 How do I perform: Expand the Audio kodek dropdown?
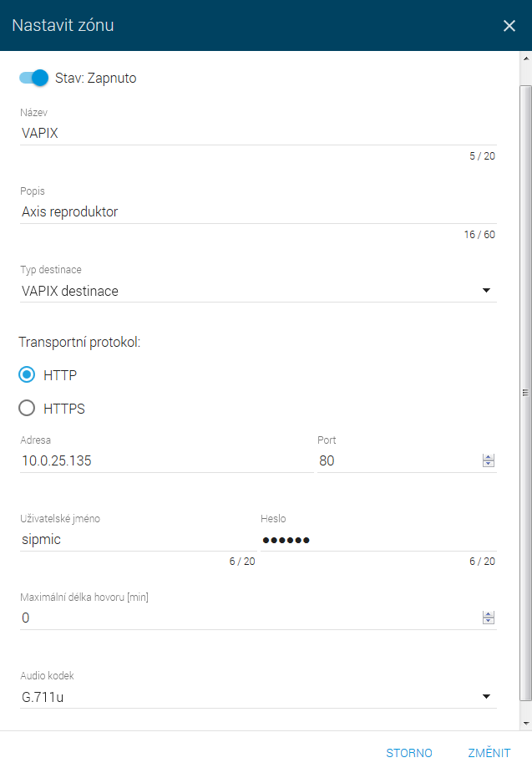click(x=257, y=696)
